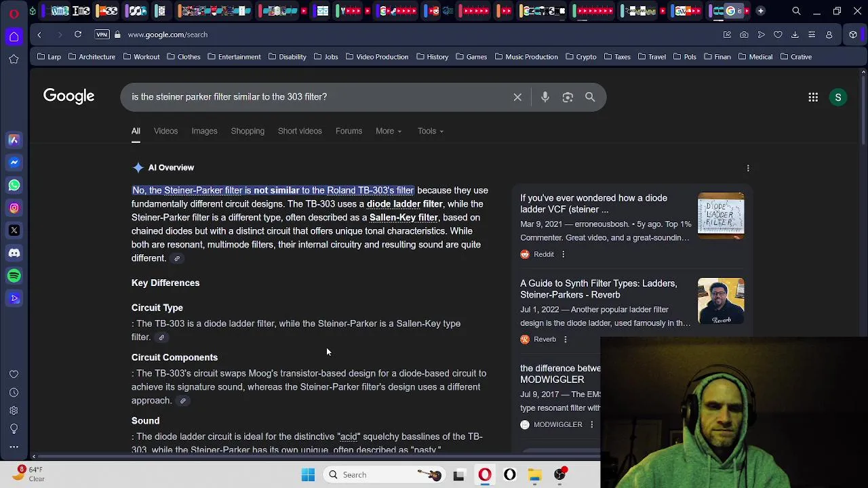Open the Reverb video thumbnail
Viewport: 868px width, 488px height.
721,301
